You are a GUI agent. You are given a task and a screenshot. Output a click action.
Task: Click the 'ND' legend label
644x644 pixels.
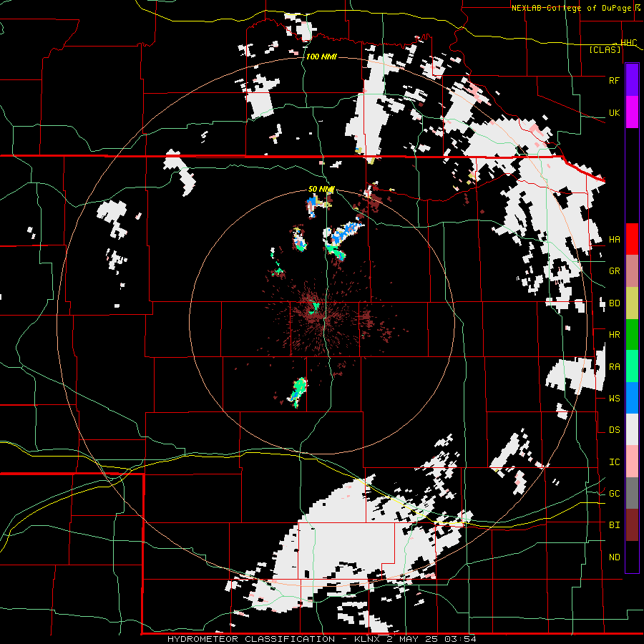[x=614, y=557]
